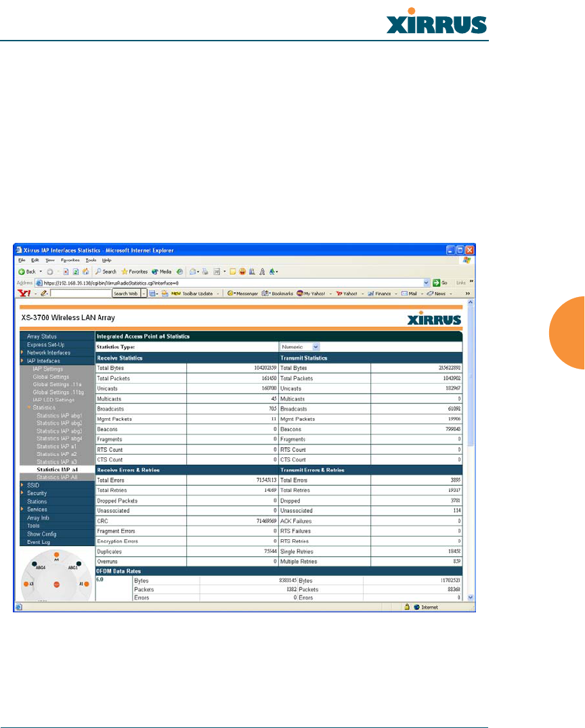Open the Favorites star button

coord(134,271)
